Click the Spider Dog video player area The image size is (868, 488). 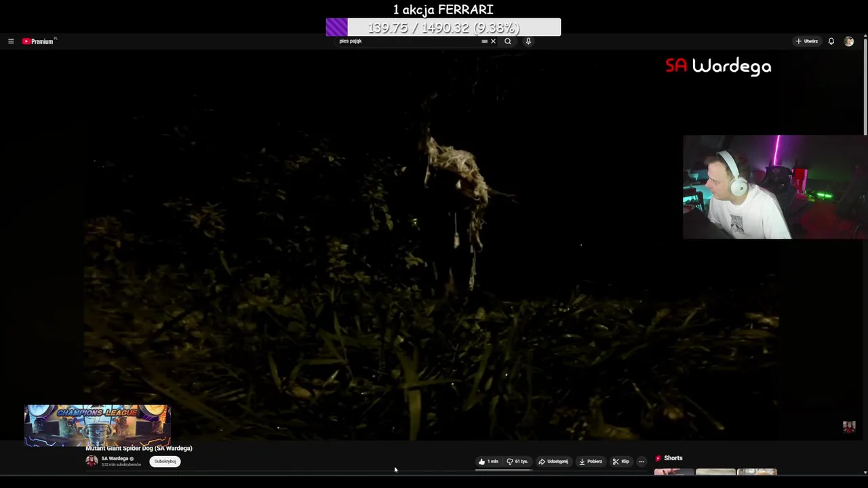tap(431, 244)
